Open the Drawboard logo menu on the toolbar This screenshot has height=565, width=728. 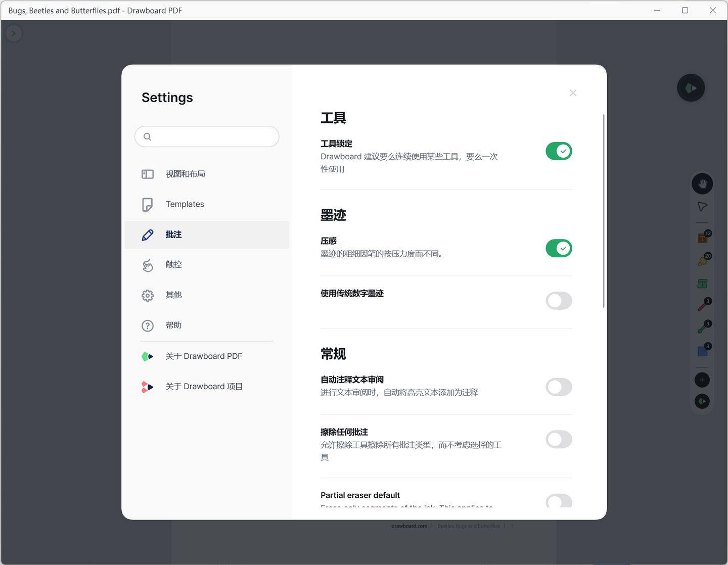pos(702,401)
